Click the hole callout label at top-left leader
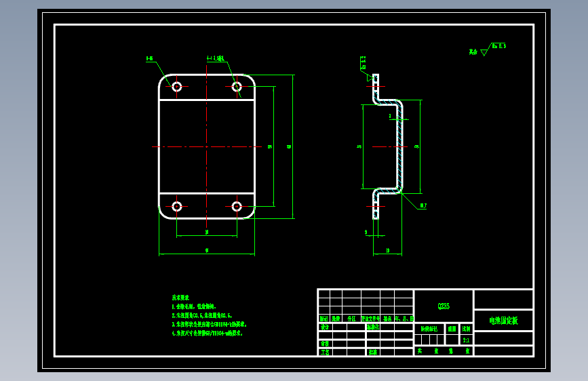The width and height of the screenshot is (588, 381). tap(149, 58)
